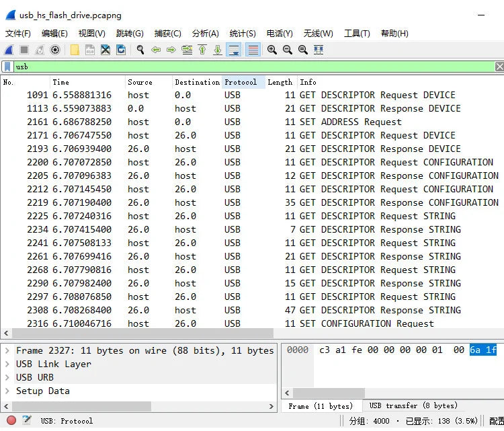Open a capture file folder icon
504x431 pixels.
click(x=75, y=50)
